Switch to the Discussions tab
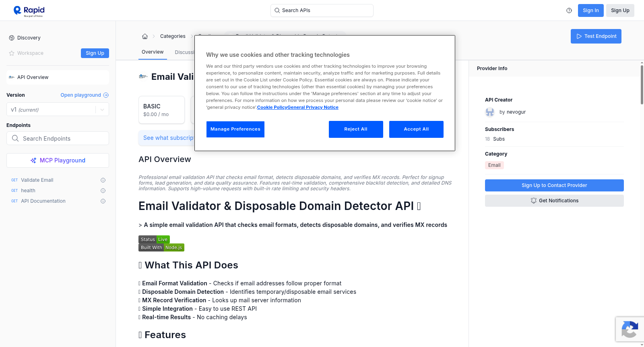 (x=184, y=52)
